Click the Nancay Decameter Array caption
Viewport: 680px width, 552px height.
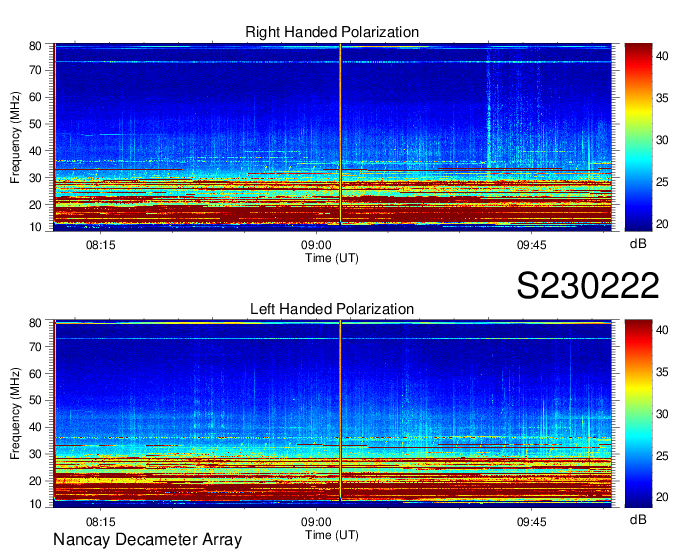pyautogui.click(x=147, y=540)
